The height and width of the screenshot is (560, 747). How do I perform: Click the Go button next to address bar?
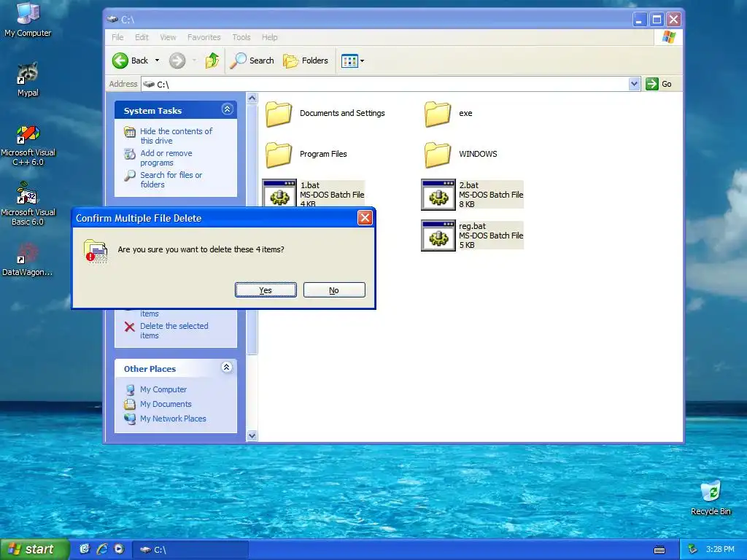(x=659, y=84)
